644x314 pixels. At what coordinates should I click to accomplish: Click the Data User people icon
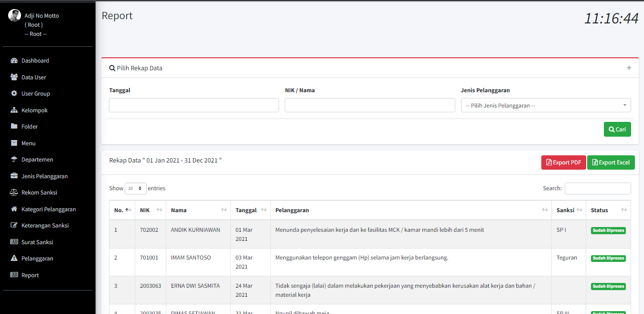[x=14, y=77]
